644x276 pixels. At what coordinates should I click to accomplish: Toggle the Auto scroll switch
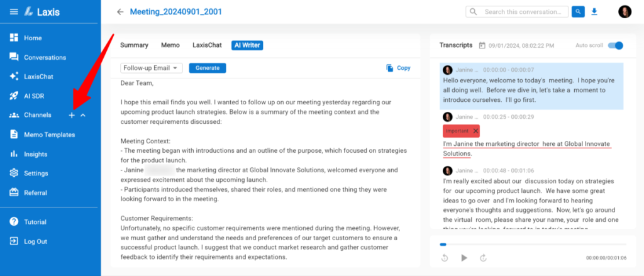[616, 45]
